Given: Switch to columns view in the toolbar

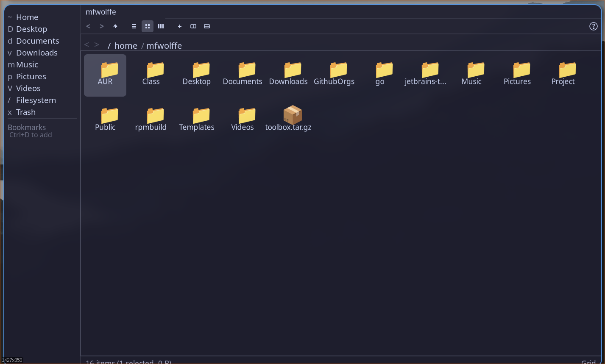Looking at the screenshot, I should (x=161, y=26).
